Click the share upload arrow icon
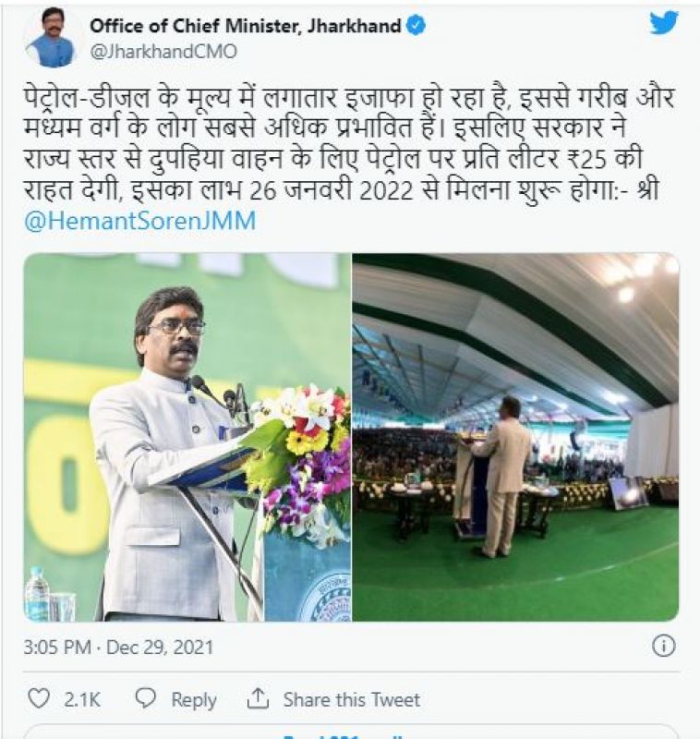Image resolution: width=700 pixels, height=739 pixels. [x=258, y=698]
